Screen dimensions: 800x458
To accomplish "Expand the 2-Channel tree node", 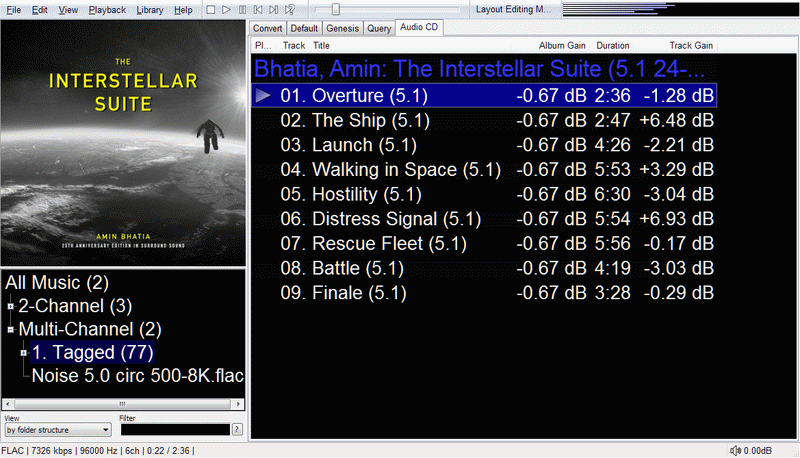I will point(10,307).
